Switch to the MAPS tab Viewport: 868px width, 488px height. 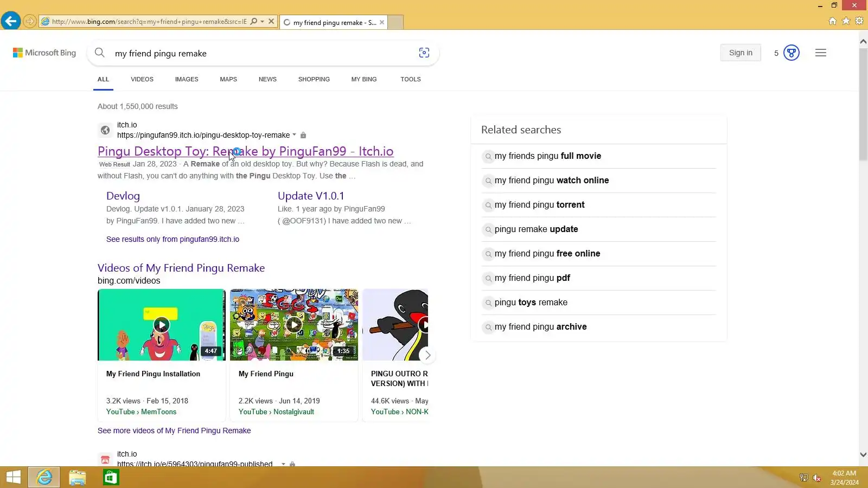pyautogui.click(x=228, y=79)
